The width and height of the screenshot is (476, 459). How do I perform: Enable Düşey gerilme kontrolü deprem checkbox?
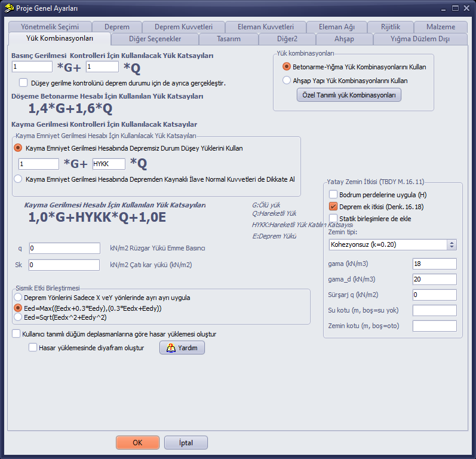point(23,82)
